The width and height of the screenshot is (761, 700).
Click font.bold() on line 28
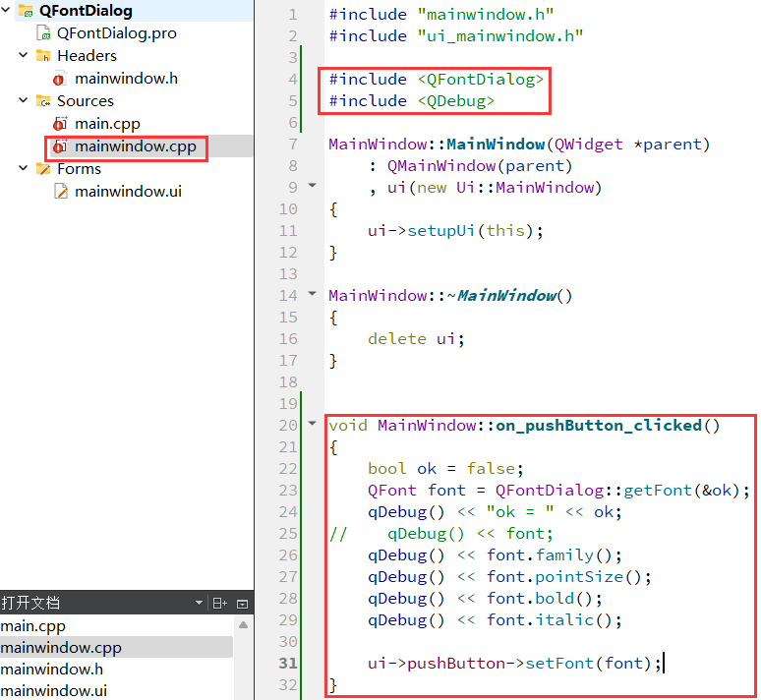(539, 599)
